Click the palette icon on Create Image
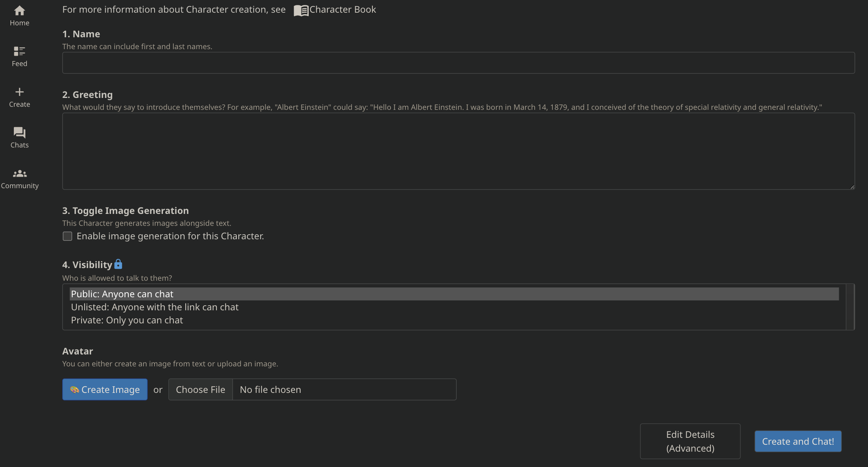 point(75,390)
